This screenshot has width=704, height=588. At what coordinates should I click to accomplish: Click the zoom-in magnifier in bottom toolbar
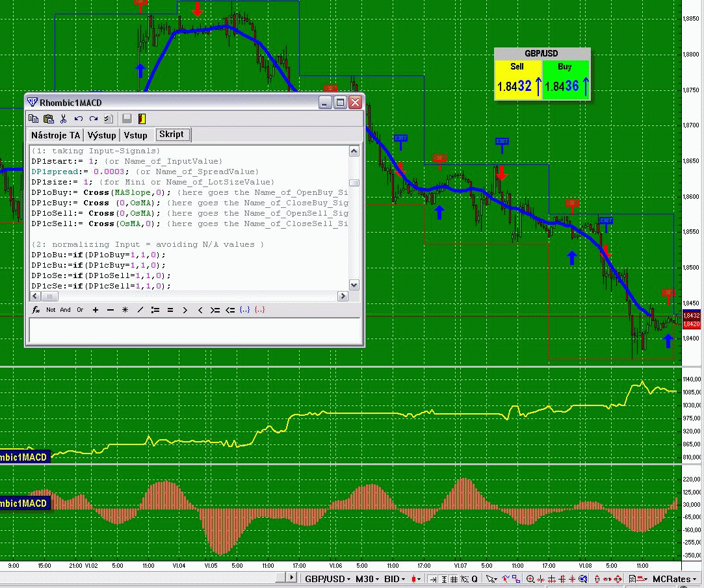[531, 579]
